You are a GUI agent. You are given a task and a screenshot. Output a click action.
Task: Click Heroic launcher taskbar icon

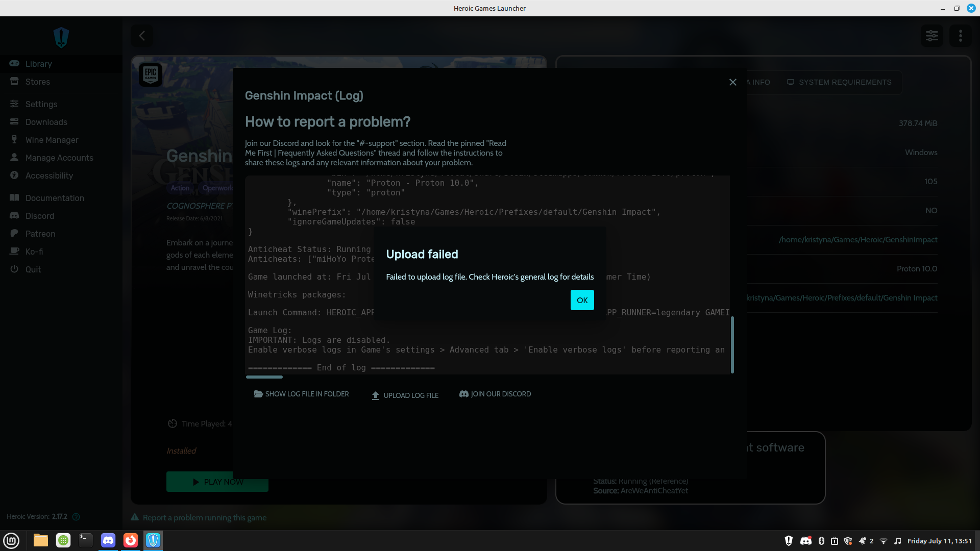coord(153,540)
